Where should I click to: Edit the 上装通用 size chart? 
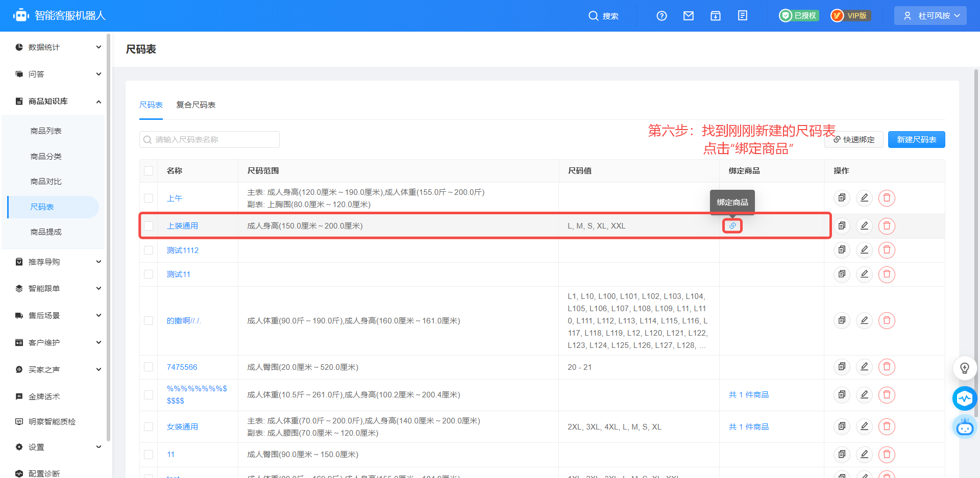[x=864, y=225]
